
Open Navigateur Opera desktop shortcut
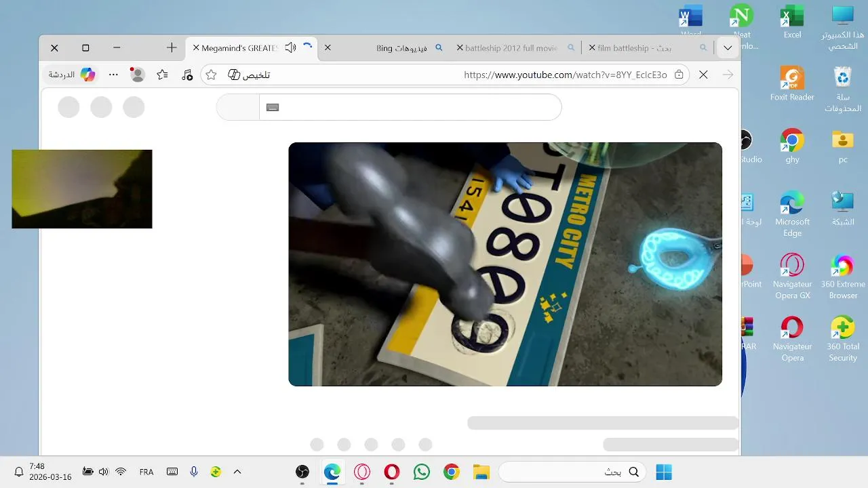pos(792,339)
